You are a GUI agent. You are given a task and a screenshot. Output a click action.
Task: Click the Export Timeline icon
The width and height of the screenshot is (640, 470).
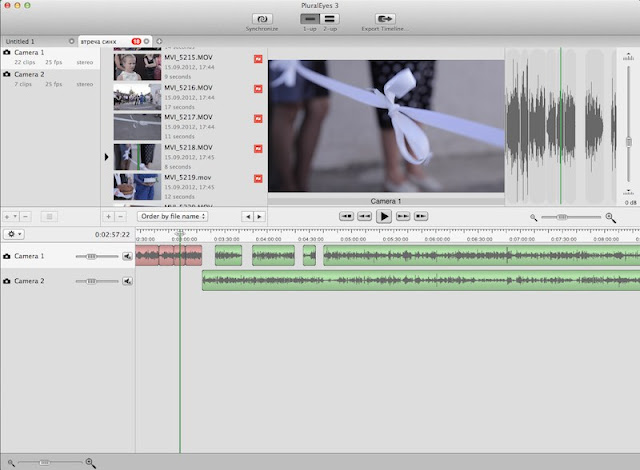tap(384, 19)
